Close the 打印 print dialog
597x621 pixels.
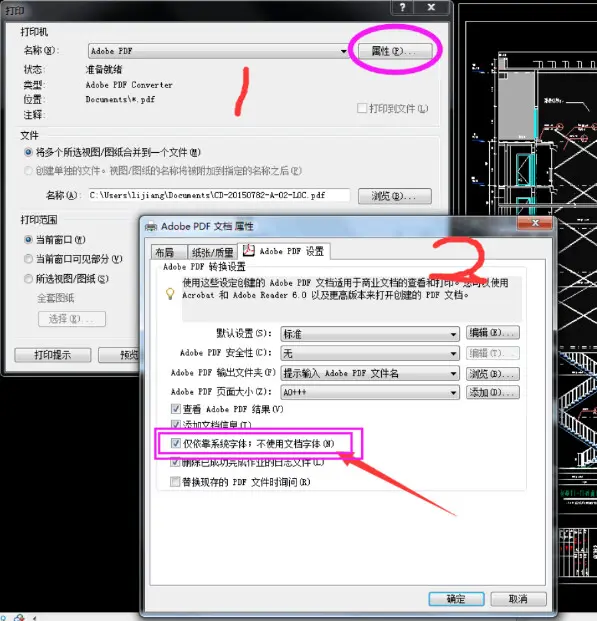coord(431,7)
